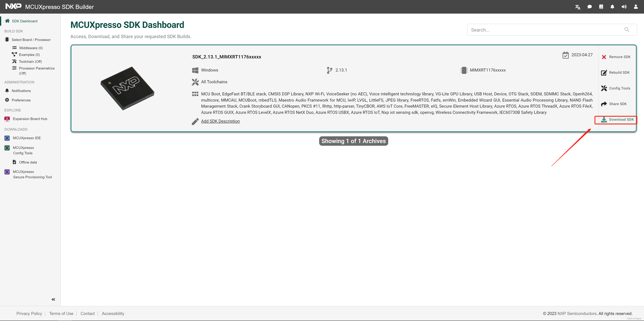
Task: Click Rebuild SDK button
Action: click(x=615, y=73)
